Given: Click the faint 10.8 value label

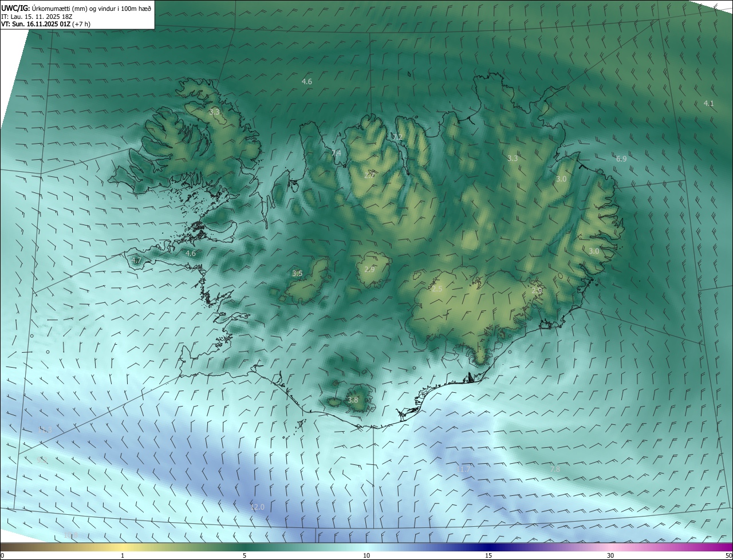Looking at the screenshot, I should [70, 535].
